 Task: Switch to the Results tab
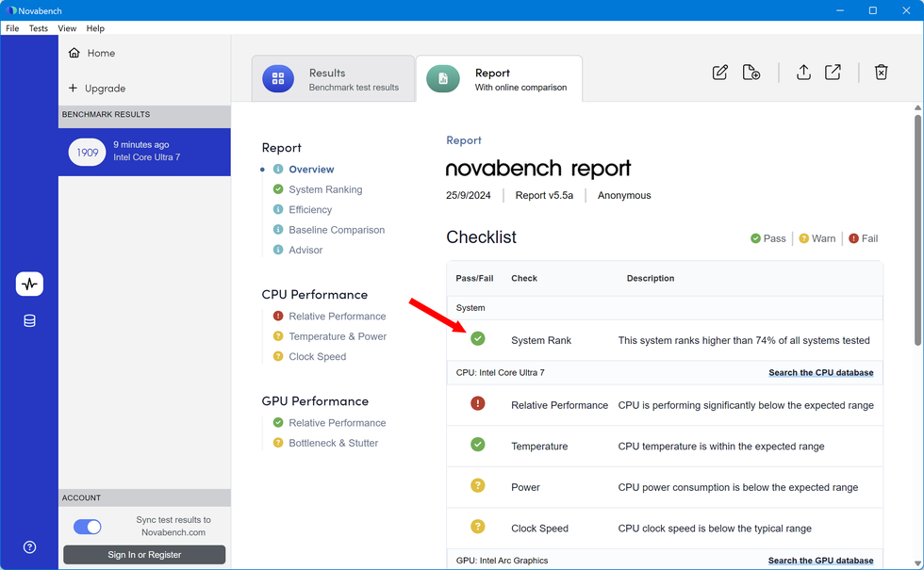coord(333,79)
